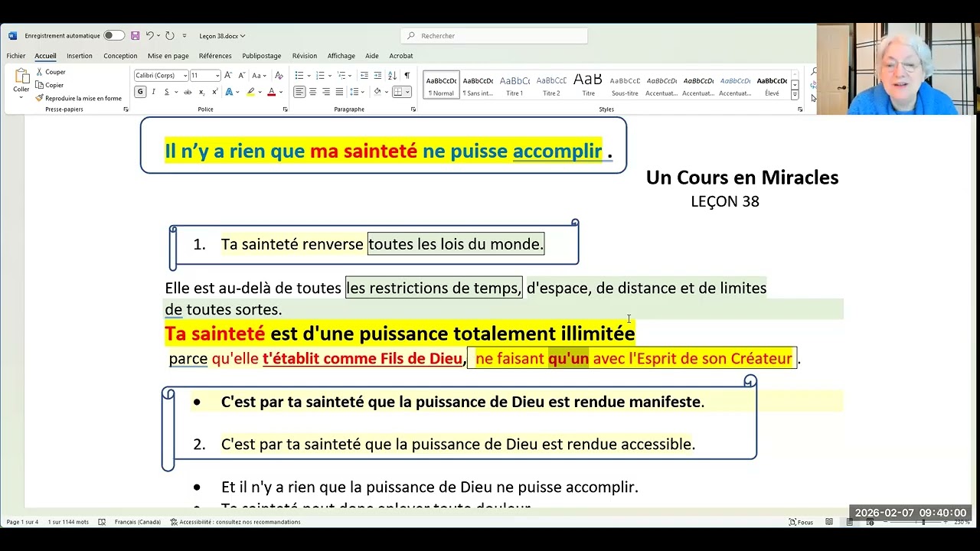Decrease paragraph indent
980x551 pixels.
(364, 75)
